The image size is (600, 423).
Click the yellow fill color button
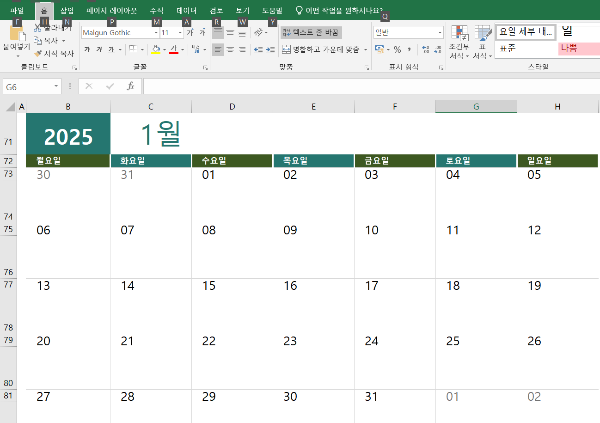156,49
